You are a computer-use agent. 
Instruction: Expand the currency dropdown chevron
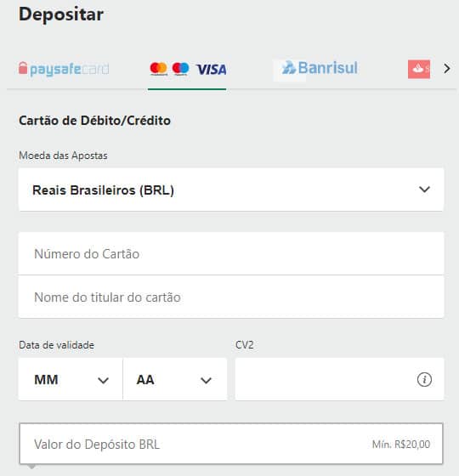(424, 190)
